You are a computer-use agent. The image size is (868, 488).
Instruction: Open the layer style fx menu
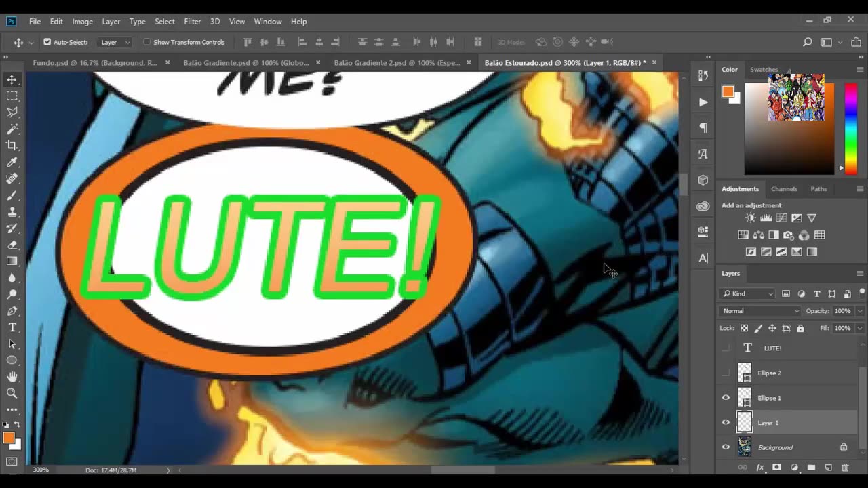pyautogui.click(x=759, y=468)
